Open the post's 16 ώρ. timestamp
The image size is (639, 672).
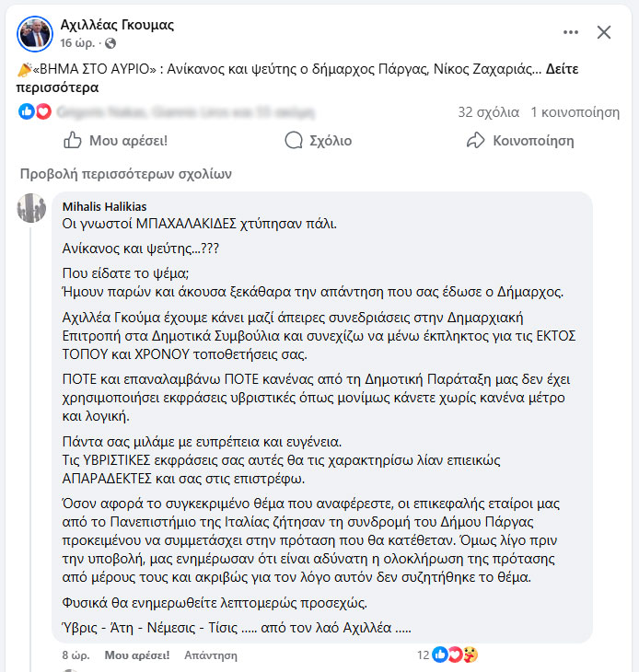(78, 43)
